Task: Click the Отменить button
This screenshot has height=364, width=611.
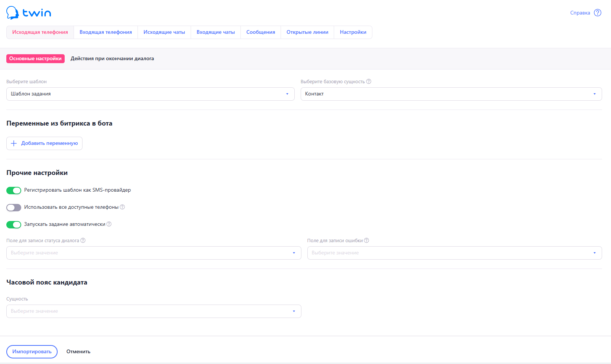Action: (78, 352)
